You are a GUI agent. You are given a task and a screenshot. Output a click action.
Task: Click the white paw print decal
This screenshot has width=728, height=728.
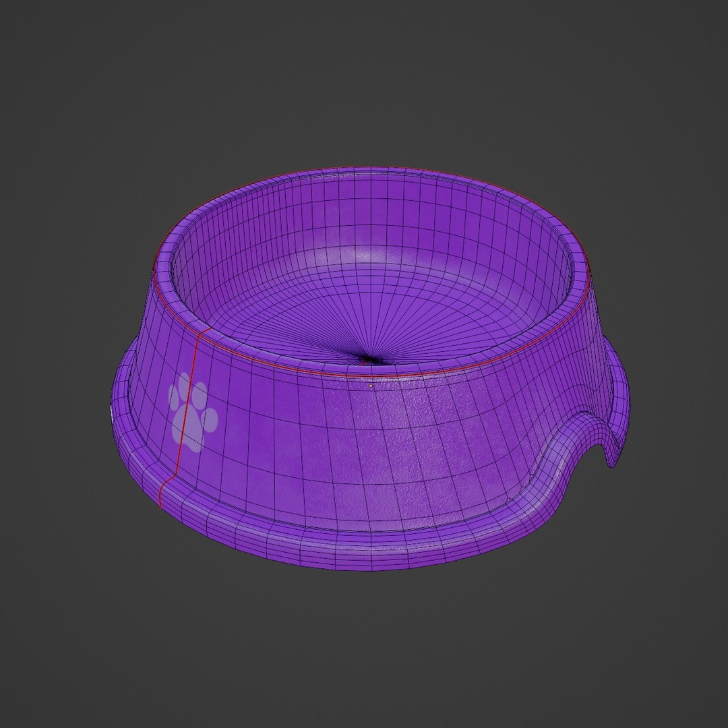(x=192, y=412)
